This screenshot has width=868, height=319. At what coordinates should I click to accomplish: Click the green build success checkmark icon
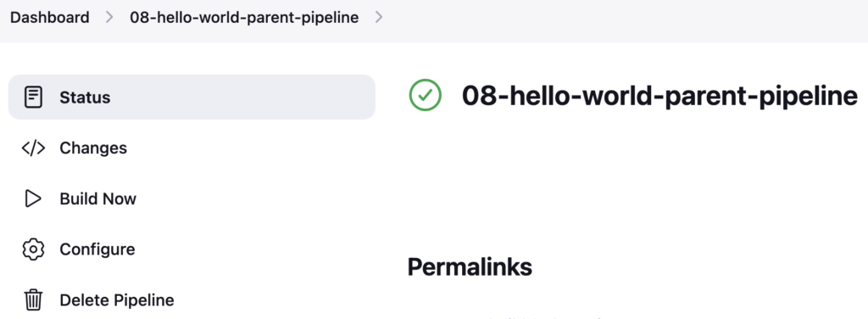pyautogui.click(x=426, y=95)
